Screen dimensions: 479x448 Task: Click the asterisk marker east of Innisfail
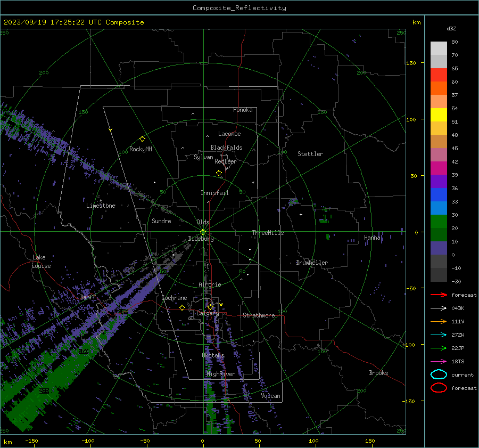click(x=253, y=183)
